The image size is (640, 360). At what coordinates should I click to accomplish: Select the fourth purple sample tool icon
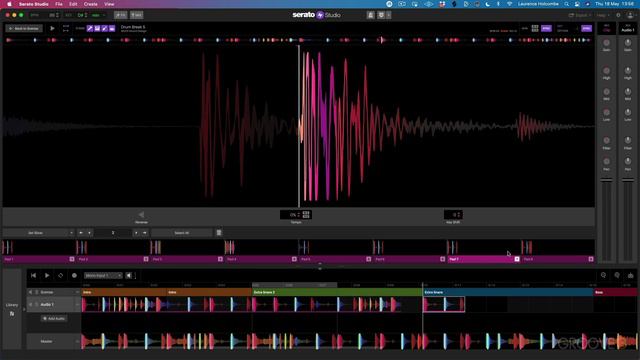[112, 29]
